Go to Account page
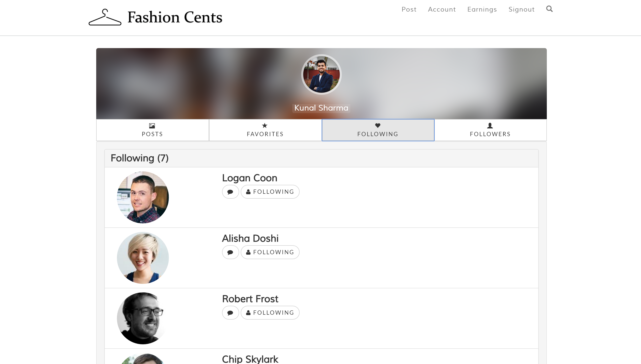The image size is (641, 364). (x=442, y=9)
